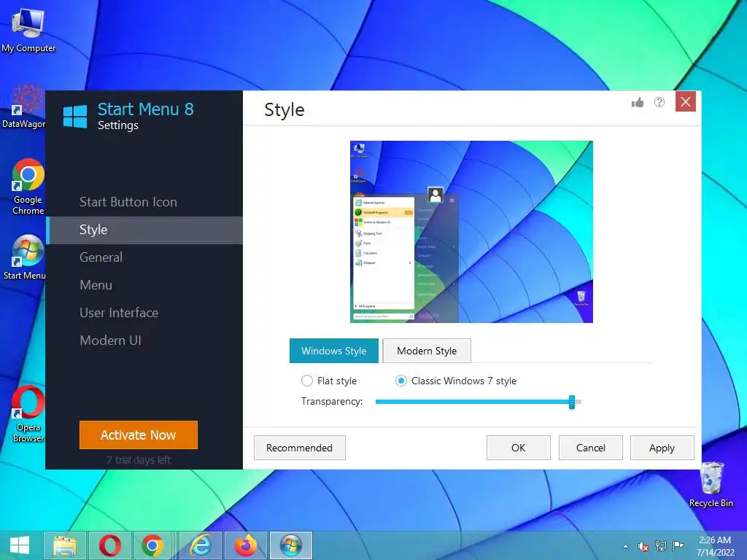747x560 pixels.
Task: Open the My Computer desktop icon
Action: tap(28, 31)
